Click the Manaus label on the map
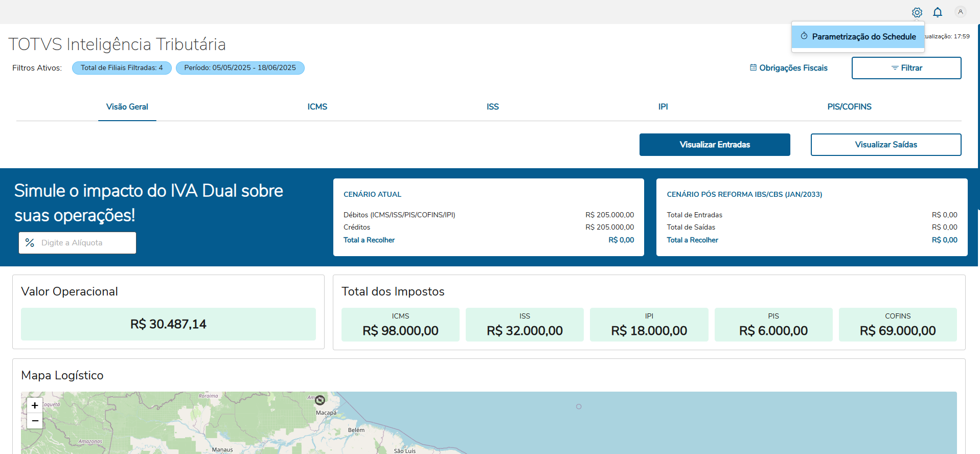The width and height of the screenshot is (980, 454). (222, 450)
